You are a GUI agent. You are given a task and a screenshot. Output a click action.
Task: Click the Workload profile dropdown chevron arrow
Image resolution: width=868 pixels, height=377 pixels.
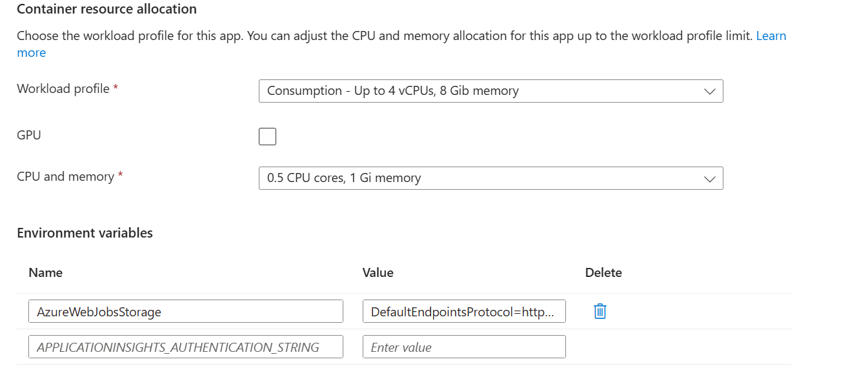coord(709,92)
